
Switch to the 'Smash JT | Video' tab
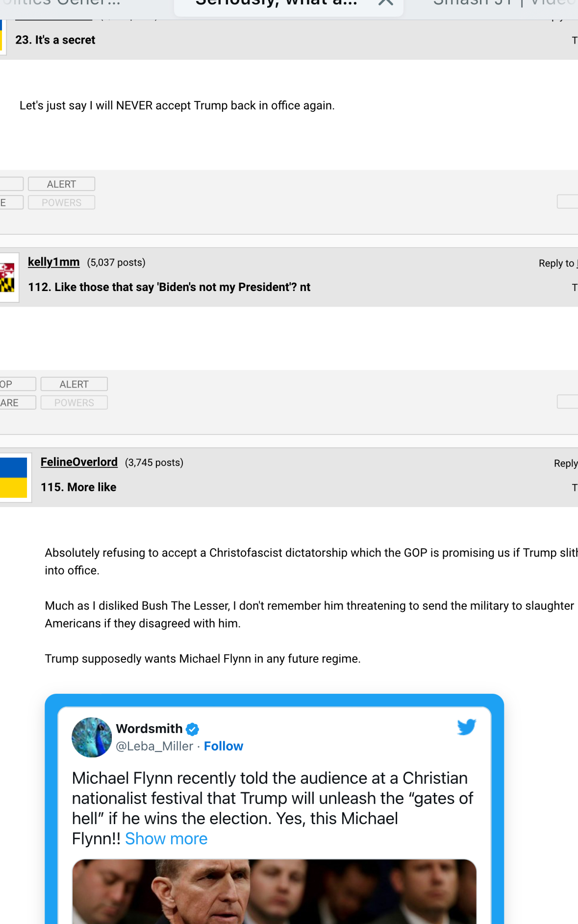(x=505, y=3)
